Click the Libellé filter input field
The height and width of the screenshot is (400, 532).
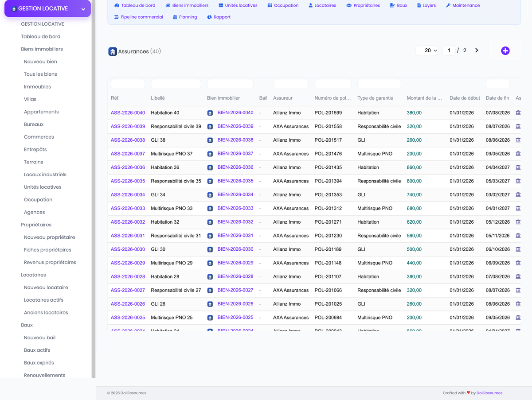point(176,84)
